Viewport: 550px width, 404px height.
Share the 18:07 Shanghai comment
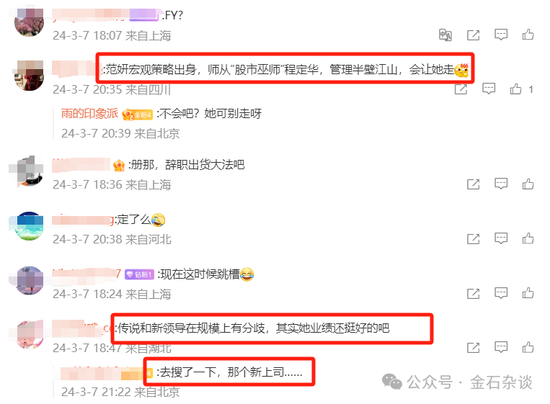click(473, 35)
